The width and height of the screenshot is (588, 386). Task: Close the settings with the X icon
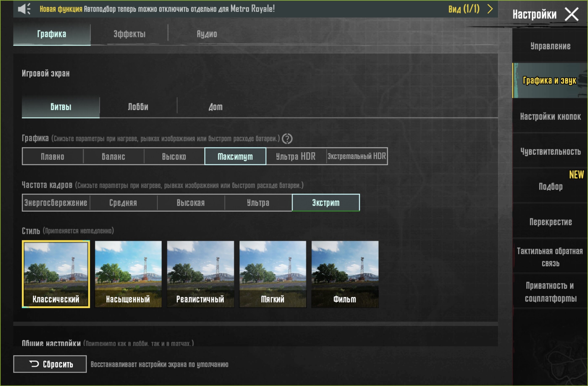pos(572,14)
